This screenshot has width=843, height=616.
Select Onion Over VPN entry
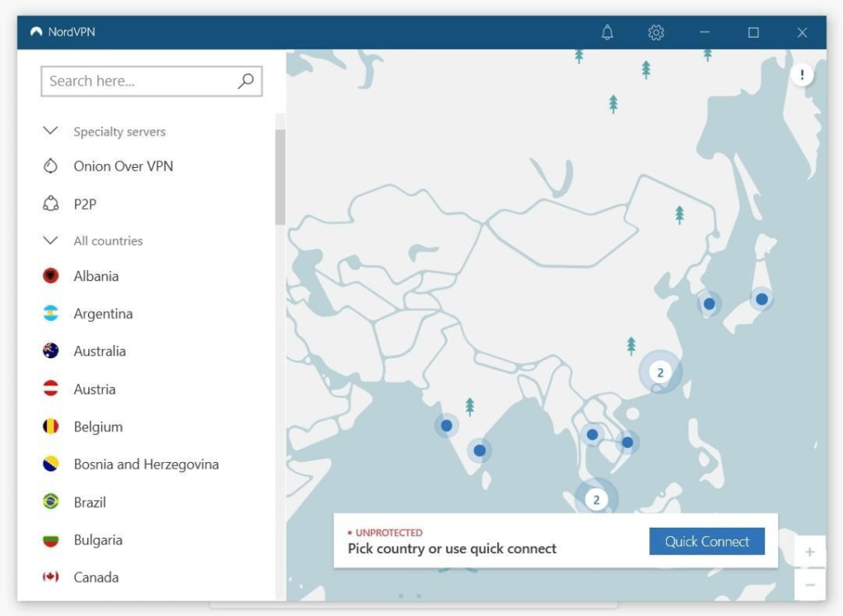pos(123,166)
